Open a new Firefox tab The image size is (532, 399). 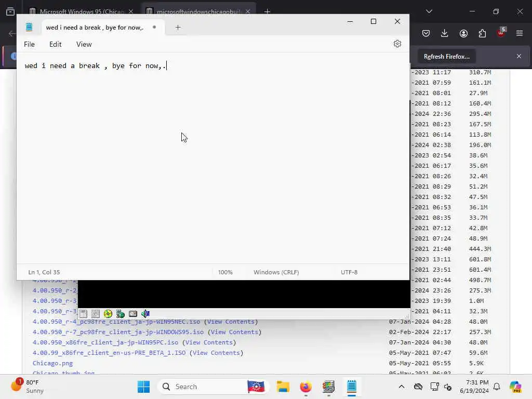(x=268, y=11)
